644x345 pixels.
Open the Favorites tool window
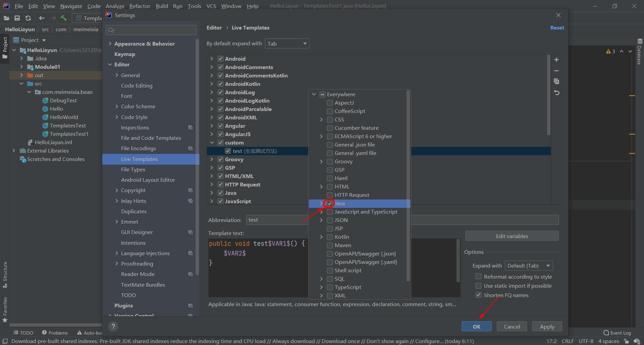[5, 310]
